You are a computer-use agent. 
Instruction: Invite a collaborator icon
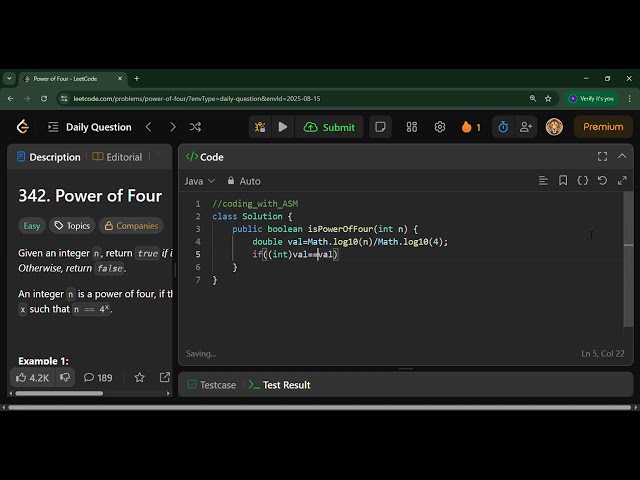click(x=526, y=127)
